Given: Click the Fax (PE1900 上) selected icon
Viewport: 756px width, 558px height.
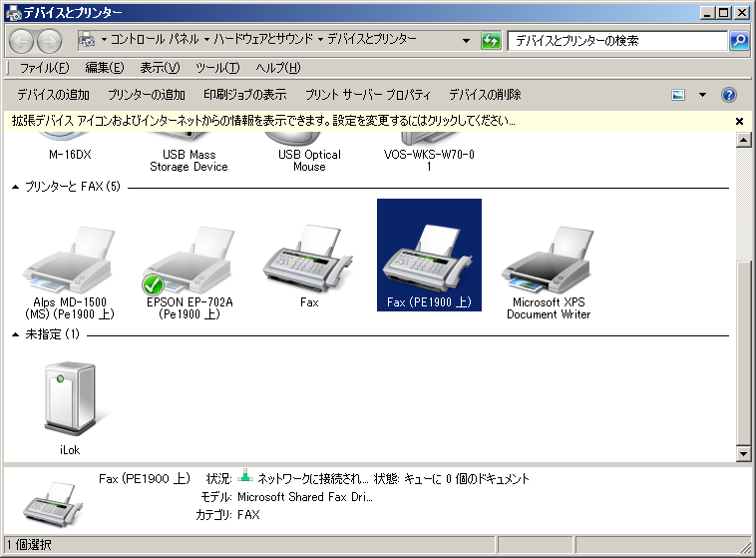Looking at the screenshot, I should [x=429, y=255].
